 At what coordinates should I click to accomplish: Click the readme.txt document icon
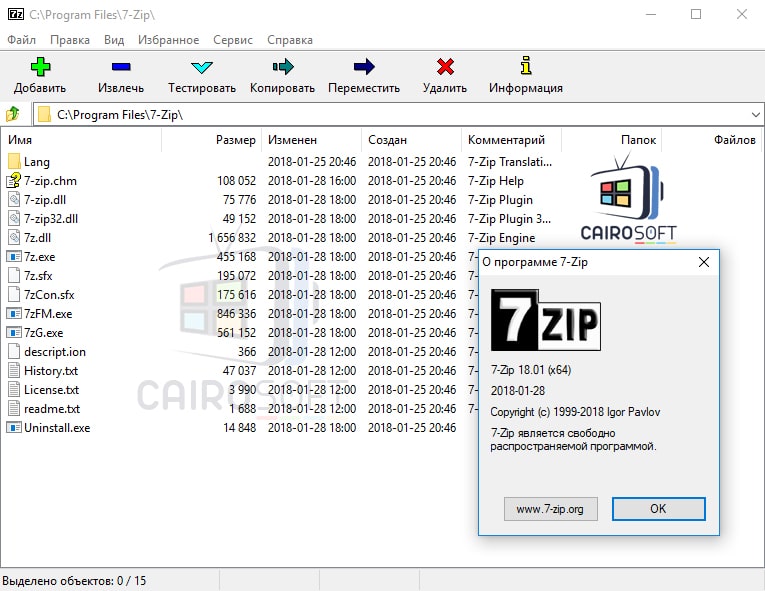tap(14, 409)
